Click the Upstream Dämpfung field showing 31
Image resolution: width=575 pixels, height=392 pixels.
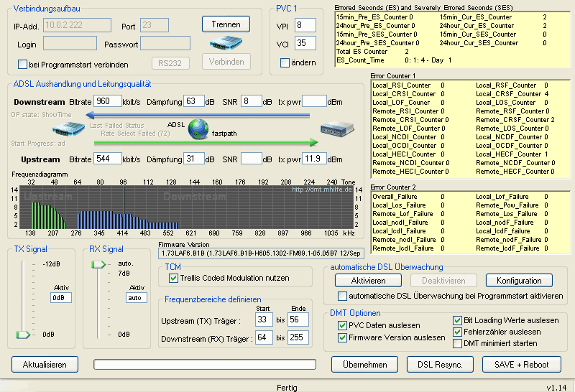[x=193, y=159]
